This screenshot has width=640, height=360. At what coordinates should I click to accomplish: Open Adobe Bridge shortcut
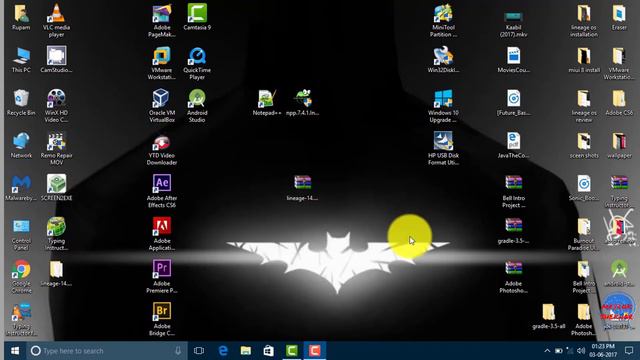click(x=162, y=319)
